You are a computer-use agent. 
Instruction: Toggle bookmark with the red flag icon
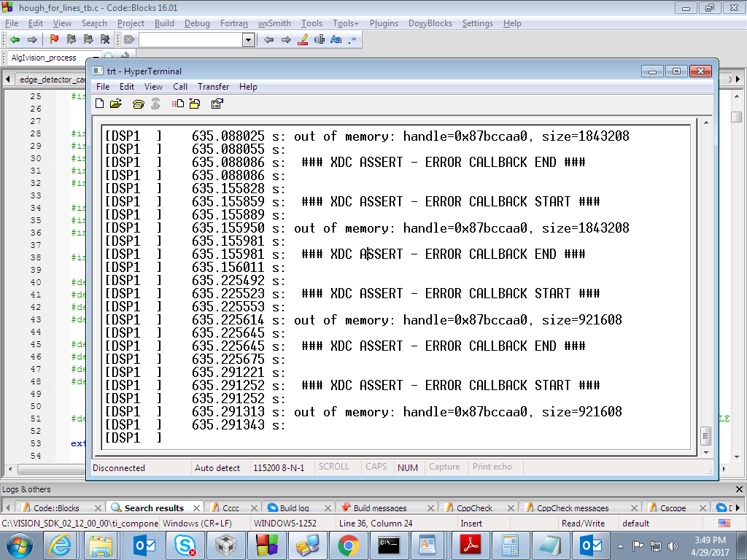pos(54,39)
